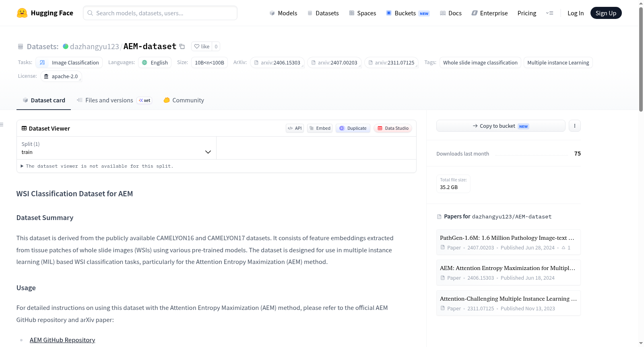Image resolution: width=644 pixels, height=347 pixels.
Task: Click Whole slide image classification tag
Action: point(480,62)
